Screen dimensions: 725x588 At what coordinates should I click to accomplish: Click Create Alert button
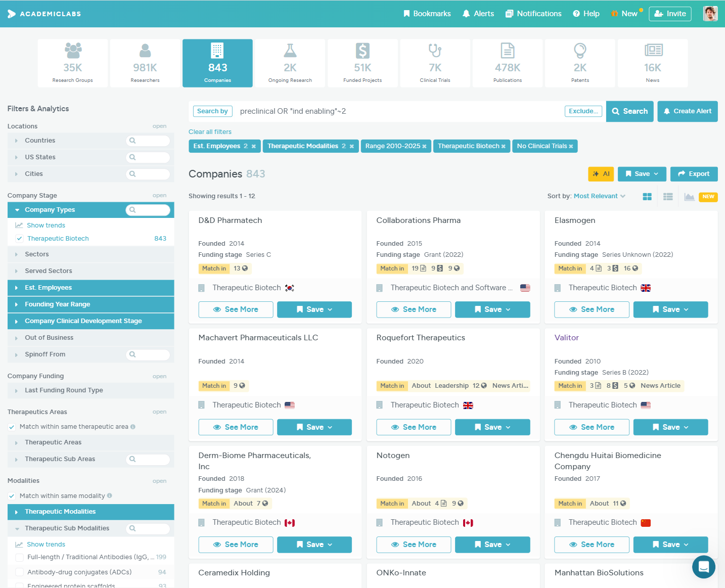tap(688, 111)
